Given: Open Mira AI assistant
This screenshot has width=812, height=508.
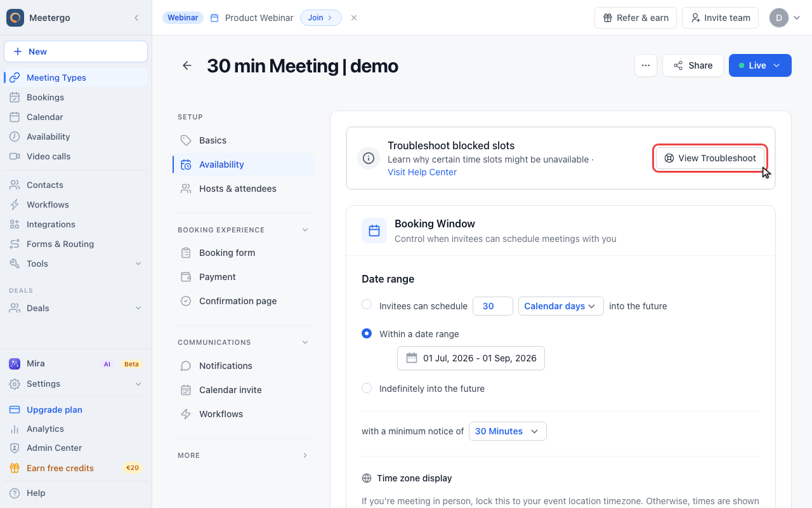Looking at the screenshot, I should 76,364.
